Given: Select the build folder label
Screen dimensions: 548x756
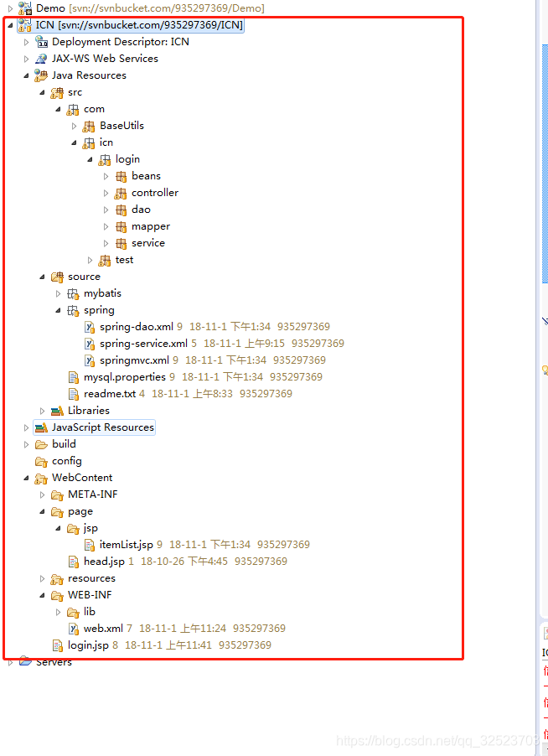Looking at the screenshot, I should [64, 444].
